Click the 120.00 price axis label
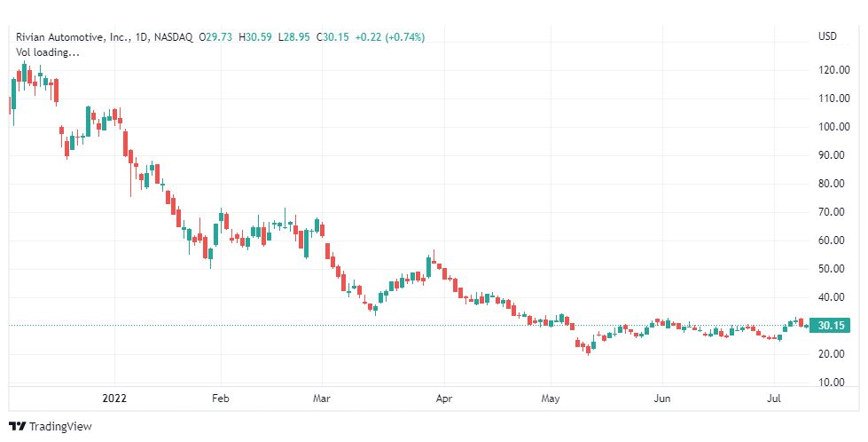Screen dimensions: 868x442 tap(833, 70)
